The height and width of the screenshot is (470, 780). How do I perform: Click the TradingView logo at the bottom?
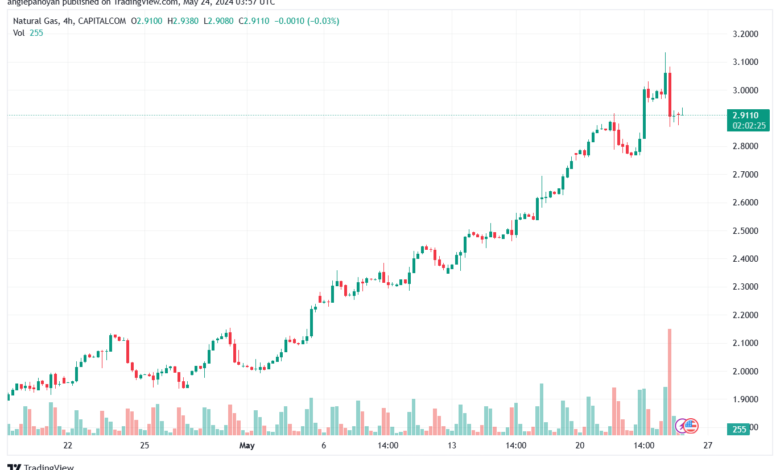click(x=41, y=467)
